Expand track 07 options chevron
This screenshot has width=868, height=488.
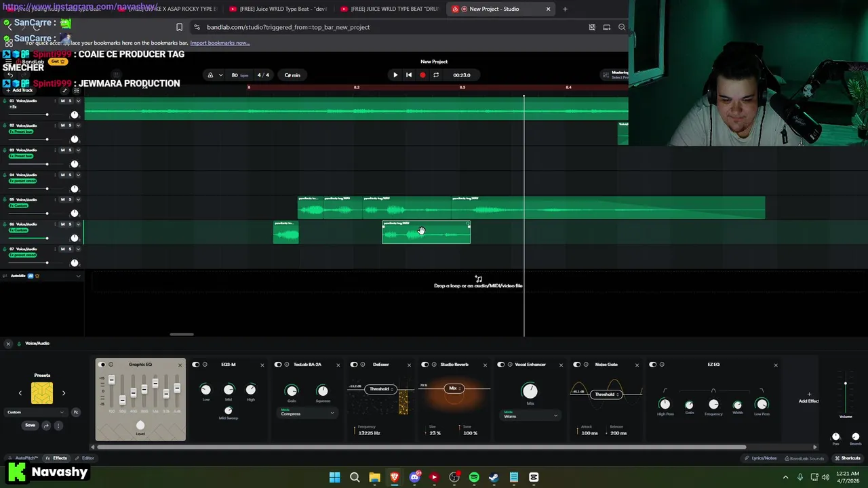(78, 249)
